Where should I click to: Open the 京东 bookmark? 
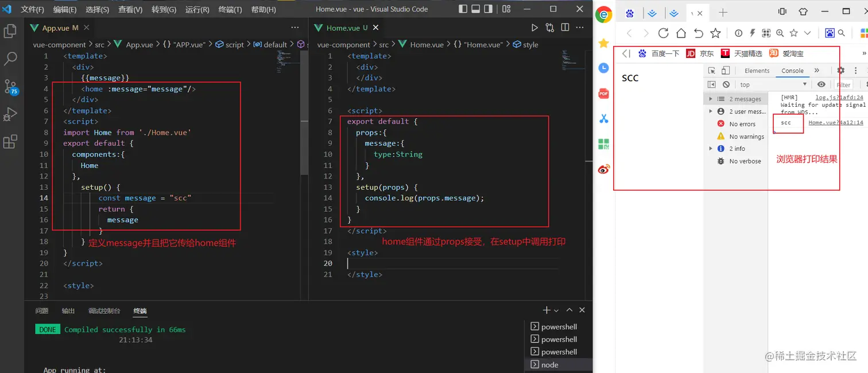coord(700,53)
